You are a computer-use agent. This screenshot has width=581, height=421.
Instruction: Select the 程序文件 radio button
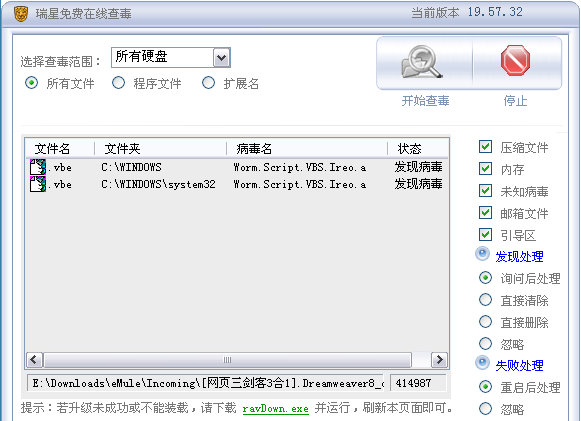click(118, 83)
